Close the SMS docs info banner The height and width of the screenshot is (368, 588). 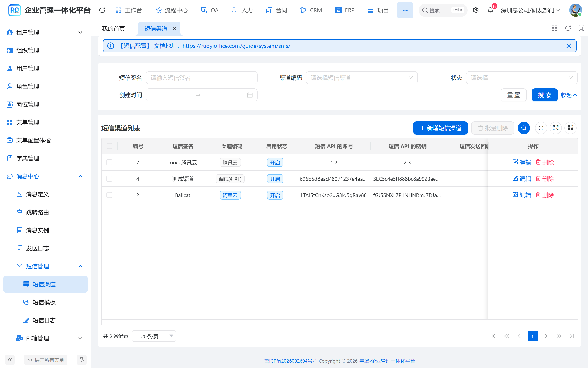(569, 46)
